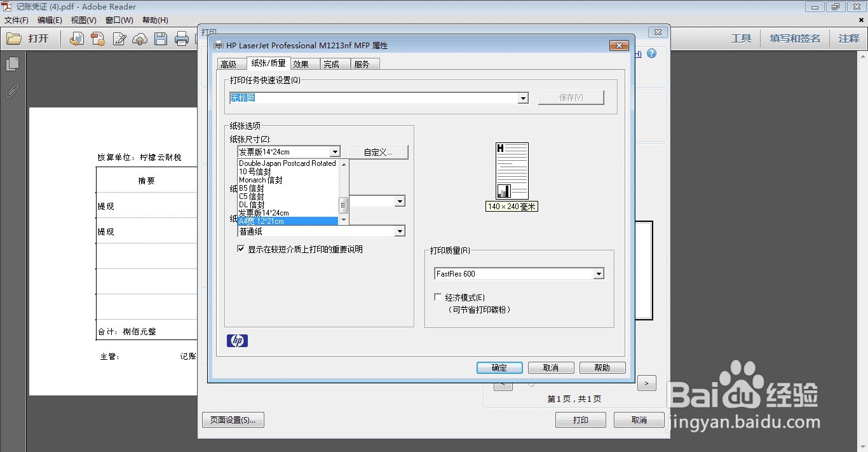Open the 帮助(H) menu
868x452 pixels.
[155, 20]
